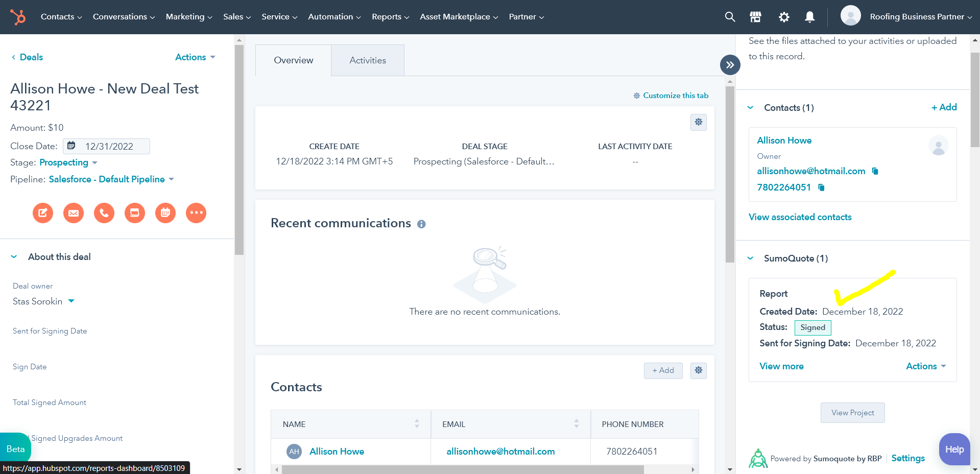This screenshot has width=980, height=474.
Task: Click the orange email icon
Action: (74, 212)
